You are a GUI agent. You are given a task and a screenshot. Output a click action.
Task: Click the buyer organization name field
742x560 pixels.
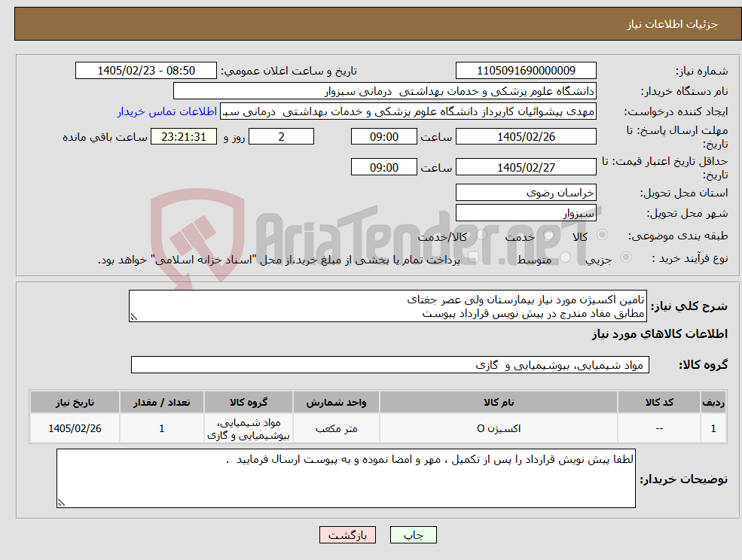coord(384,91)
